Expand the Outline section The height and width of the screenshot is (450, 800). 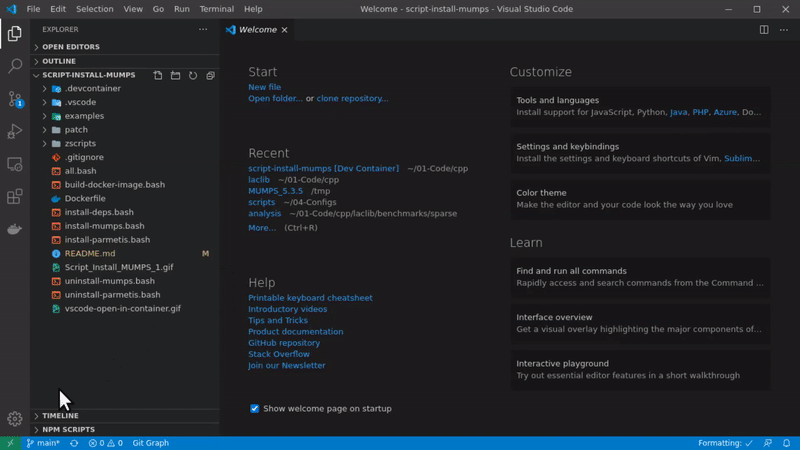point(125,61)
